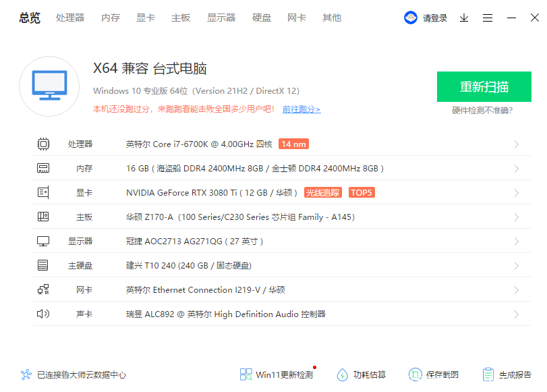
Task: Click the 硬件检测不准确? link
Action: [482, 111]
